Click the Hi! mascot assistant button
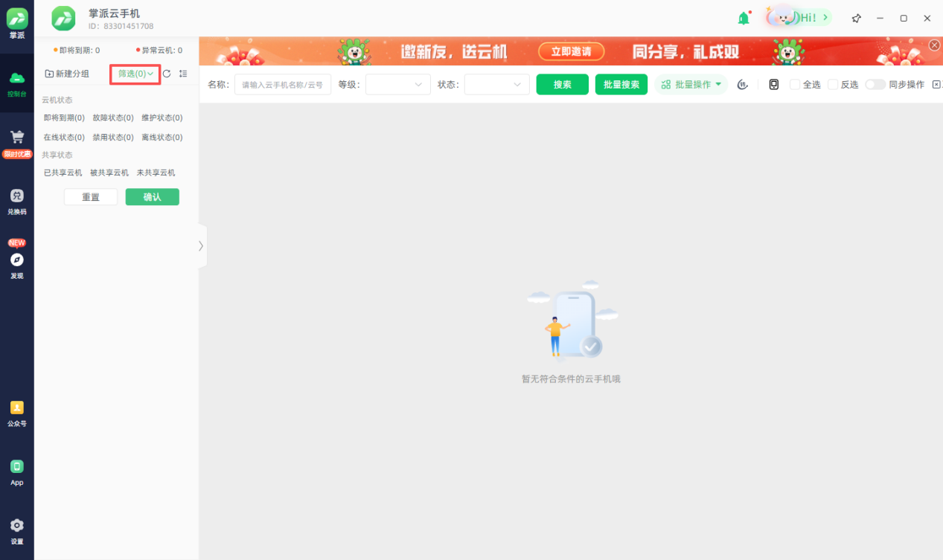This screenshot has height=560, width=943. (x=799, y=17)
